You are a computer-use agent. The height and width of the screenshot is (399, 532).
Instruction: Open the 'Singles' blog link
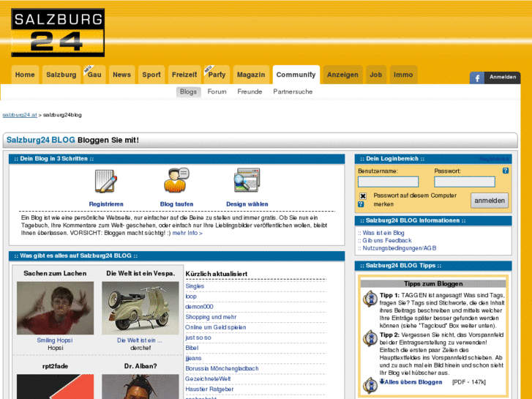click(195, 286)
